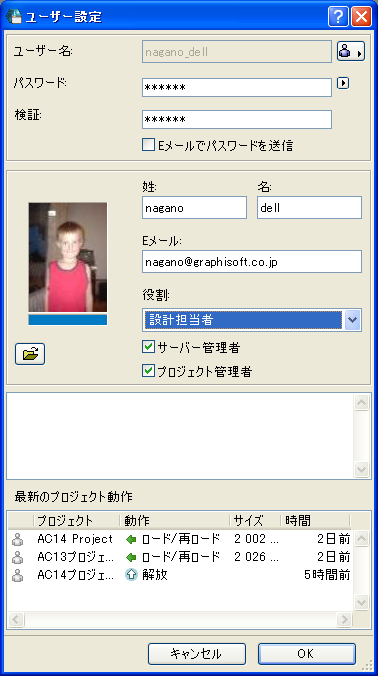Click the ユーザー設定 title bar app icon
The image size is (378, 676).
click(13, 17)
